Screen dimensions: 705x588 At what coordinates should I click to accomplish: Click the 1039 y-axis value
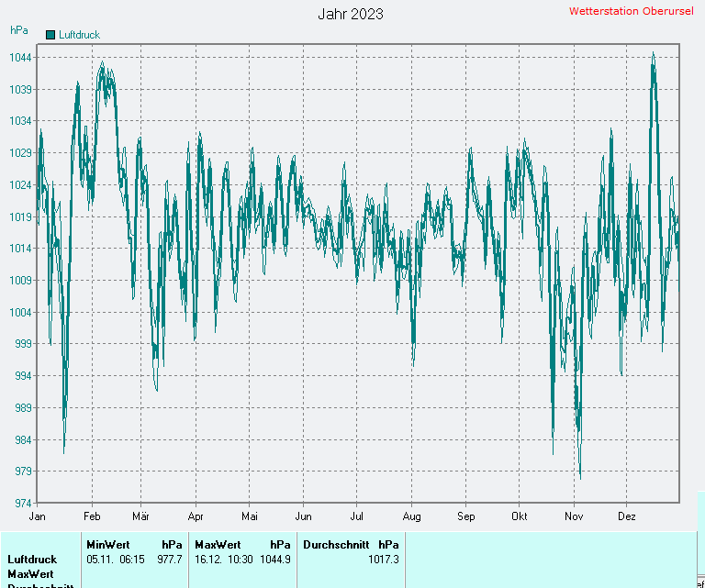20,89
